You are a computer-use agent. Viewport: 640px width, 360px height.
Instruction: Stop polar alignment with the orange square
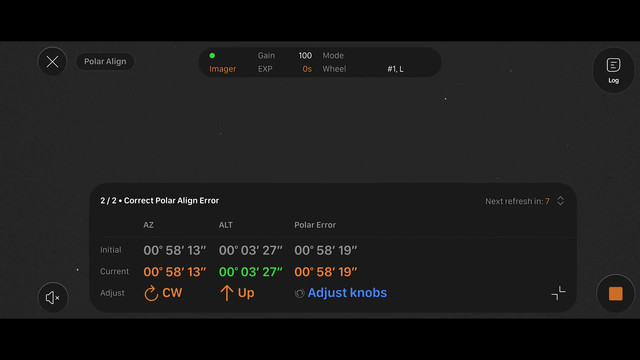coord(616,293)
